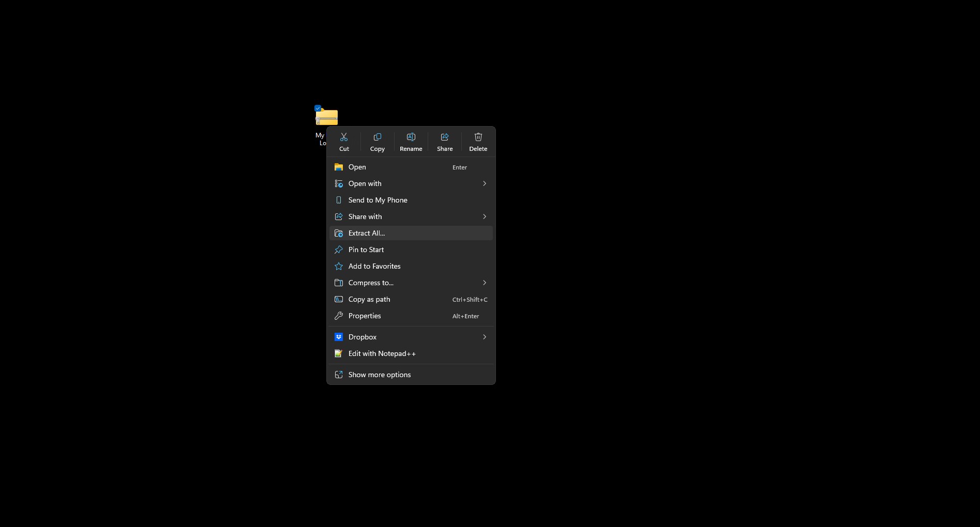Open the Compress to submenu chevron
Screen dimensions: 980x527
[484, 283]
